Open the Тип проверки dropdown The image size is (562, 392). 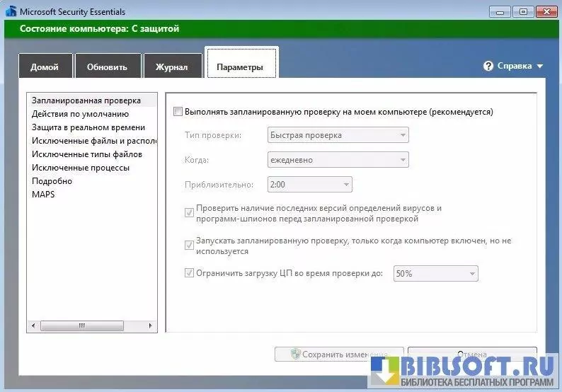(x=338, y=135)
